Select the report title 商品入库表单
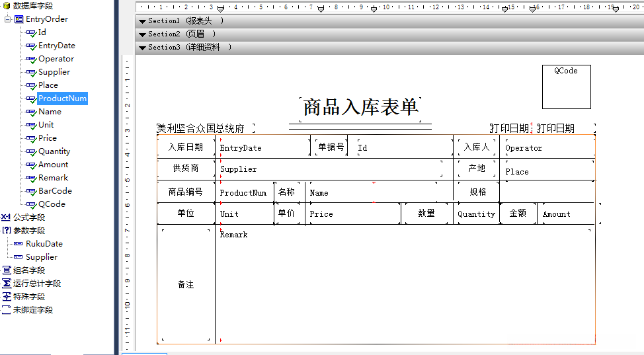Screen dimensions: 644x355 point(360,107)
